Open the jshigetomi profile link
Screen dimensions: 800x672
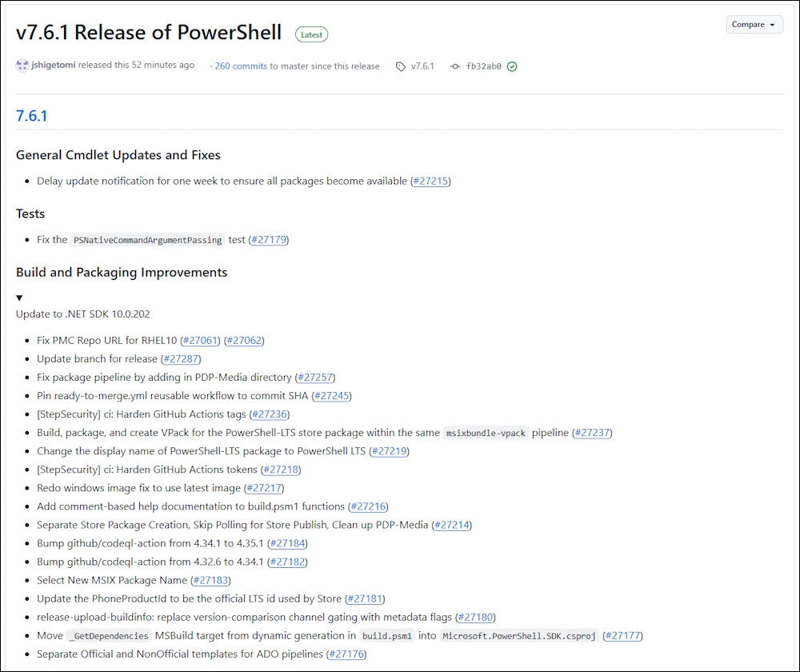(53, 66)
